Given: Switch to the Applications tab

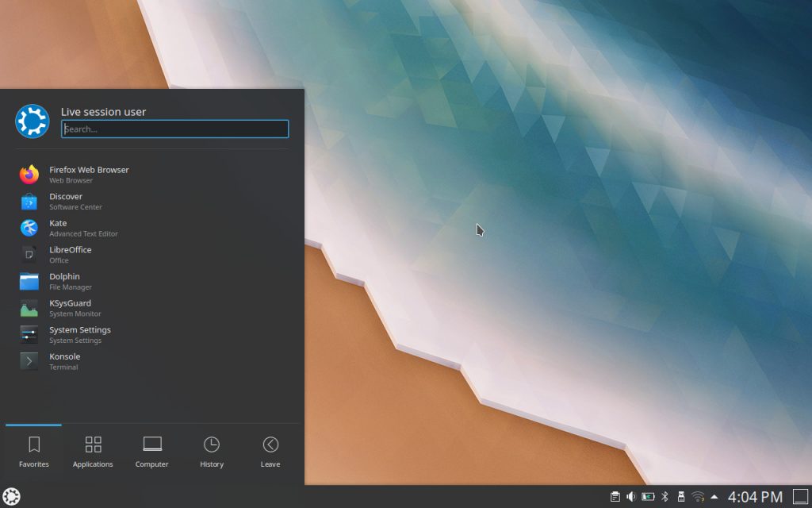Looking at the screenshot, I should click(x=93, y=452).
